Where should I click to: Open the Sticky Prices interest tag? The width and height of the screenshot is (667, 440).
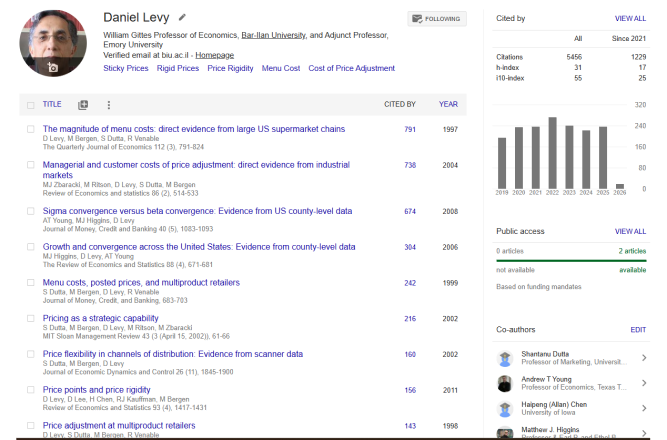pos(126,69)
